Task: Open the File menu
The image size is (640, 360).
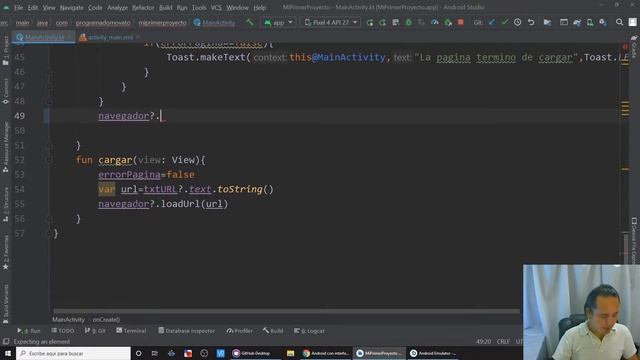Action: [18, 8]
